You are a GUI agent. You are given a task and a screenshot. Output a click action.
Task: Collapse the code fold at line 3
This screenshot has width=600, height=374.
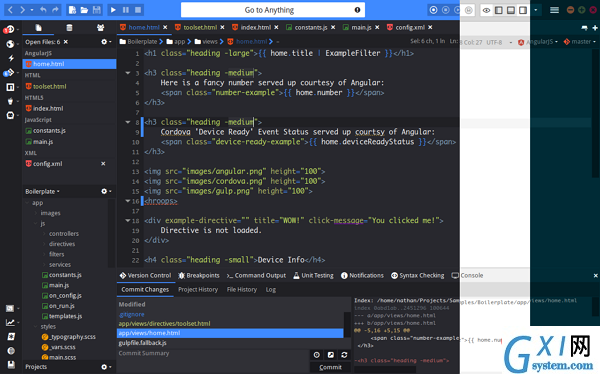128,73
